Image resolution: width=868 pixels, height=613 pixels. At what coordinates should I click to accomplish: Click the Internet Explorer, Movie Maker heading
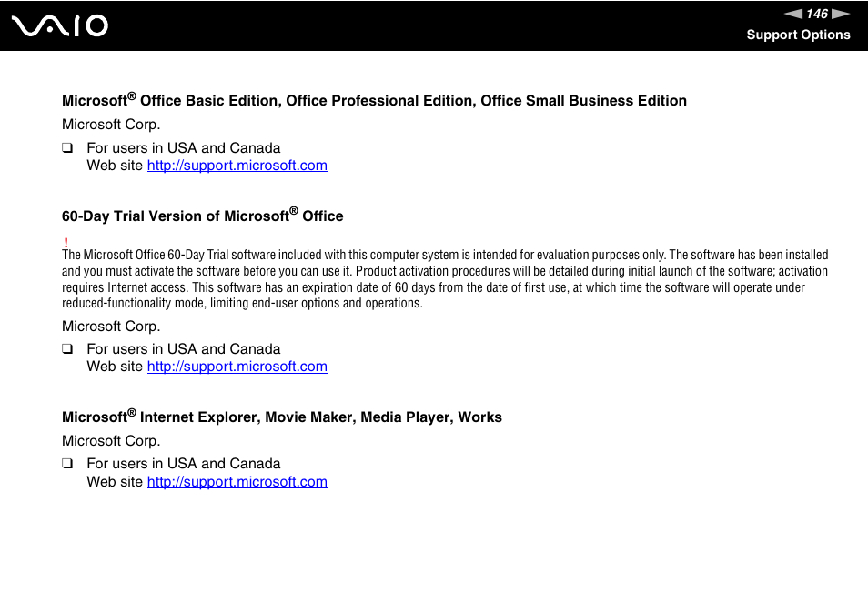[282, 416]
